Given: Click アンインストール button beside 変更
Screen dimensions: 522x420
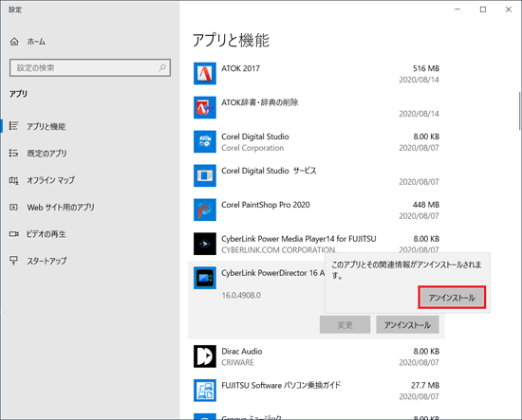Looking at the screenshot, I should (407, 324).
